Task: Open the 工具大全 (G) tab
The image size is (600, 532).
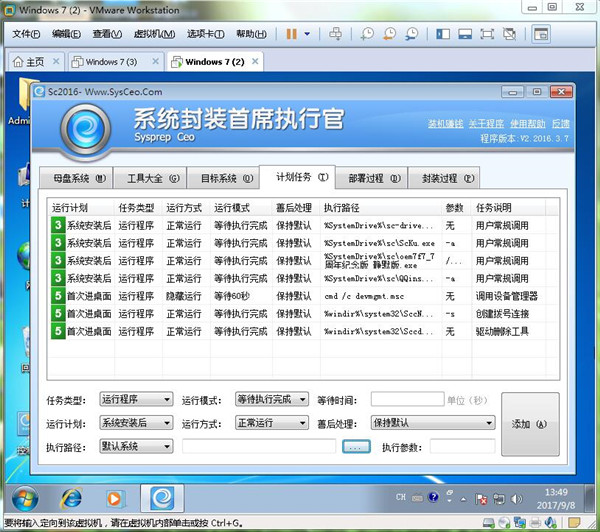Action: click(x=150, y=178)
